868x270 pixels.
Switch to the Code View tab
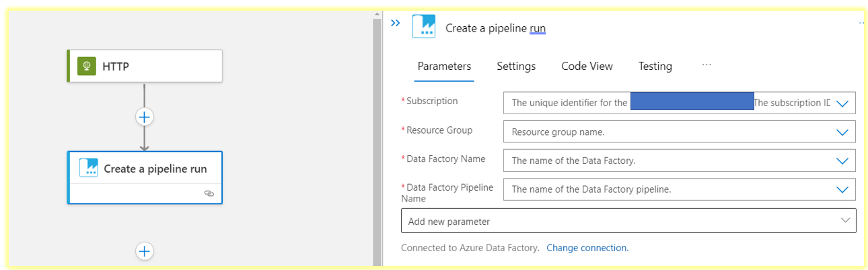pos(587,66)
